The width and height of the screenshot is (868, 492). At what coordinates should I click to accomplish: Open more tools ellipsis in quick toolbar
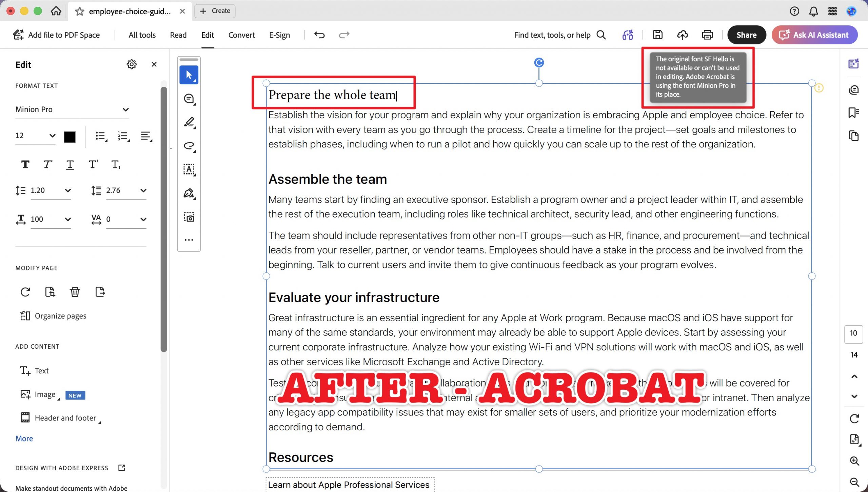coord(189,240)
